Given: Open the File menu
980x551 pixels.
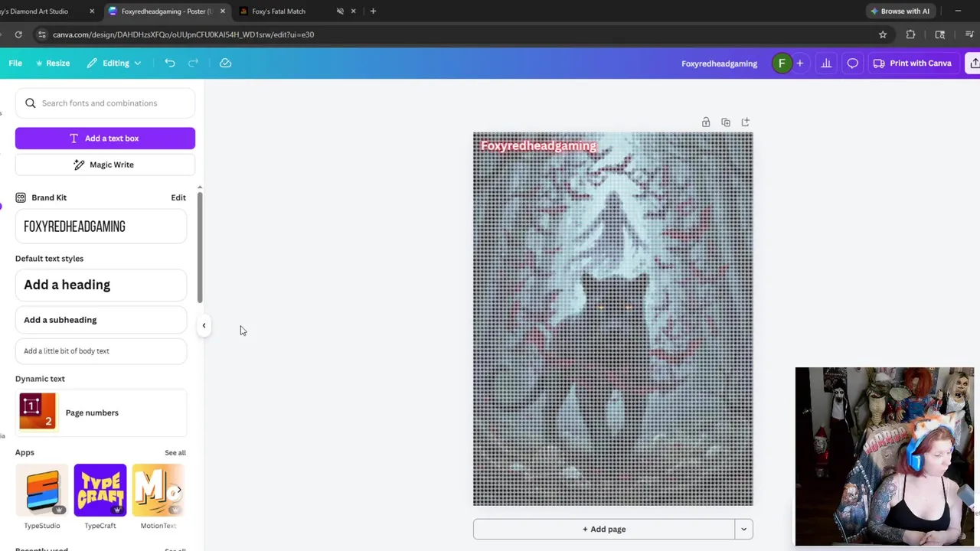Looking at the screenshot, I should click(15, 64).
